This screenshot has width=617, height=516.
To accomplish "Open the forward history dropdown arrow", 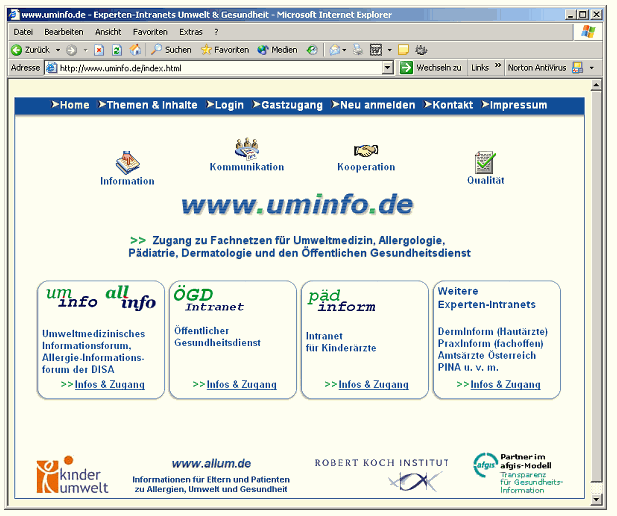I will tap(85, 50).
